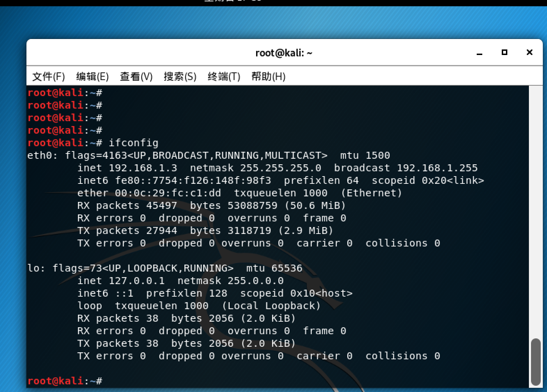Open the 编辑(E) menu
Viewport: 547px width, 392px height.
pyautogui.click(x=92, y=76)
